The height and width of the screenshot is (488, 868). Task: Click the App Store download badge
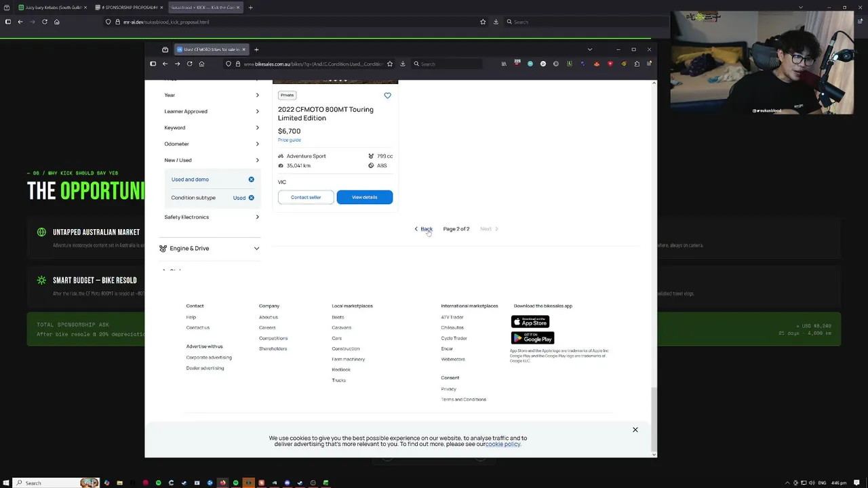point(530,321)
